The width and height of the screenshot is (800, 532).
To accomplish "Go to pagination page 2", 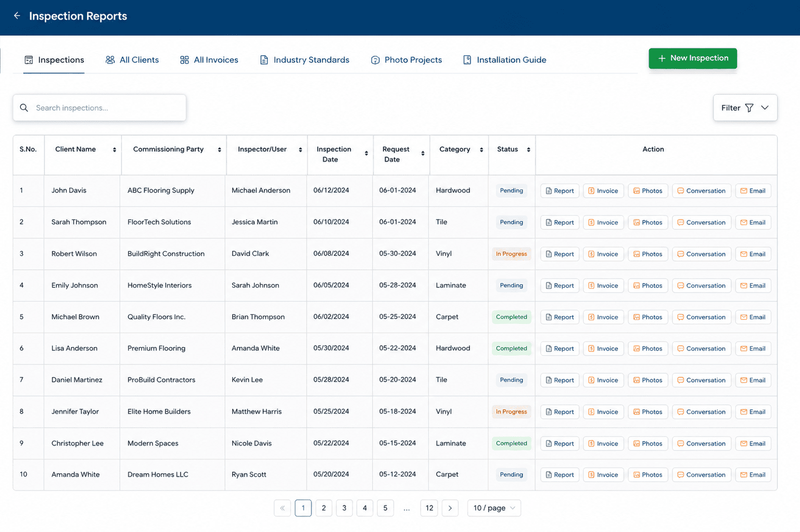I will (x=324, y=508).
